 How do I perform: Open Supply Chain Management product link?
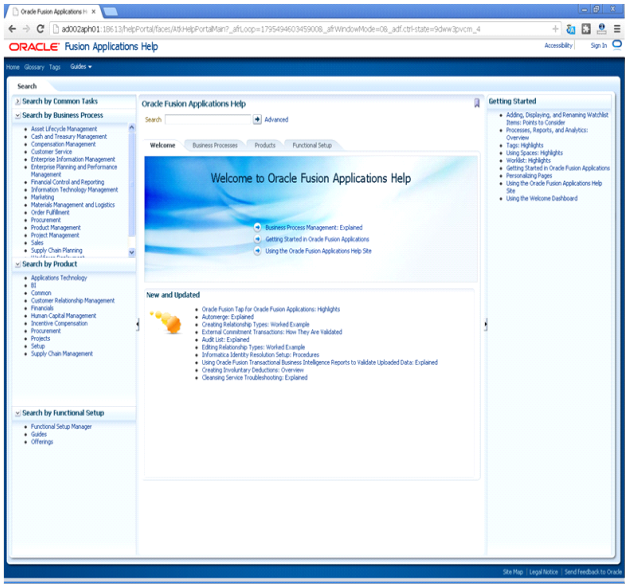(62, 354)
